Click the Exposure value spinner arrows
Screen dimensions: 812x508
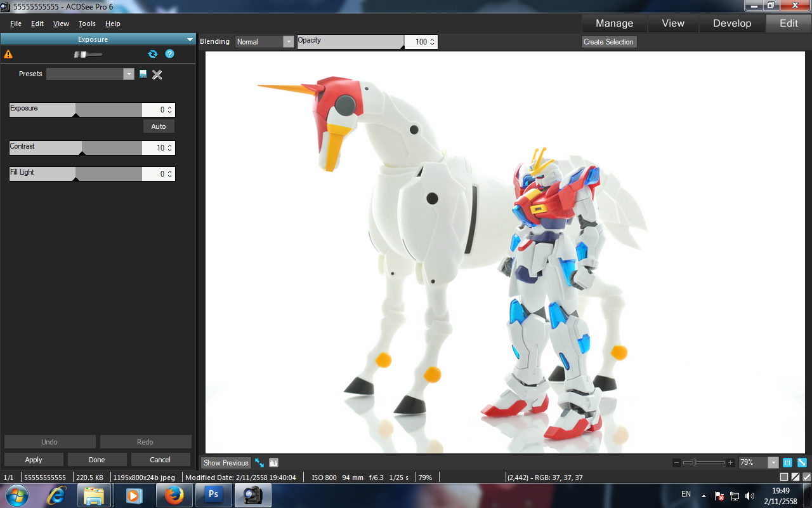170,110
